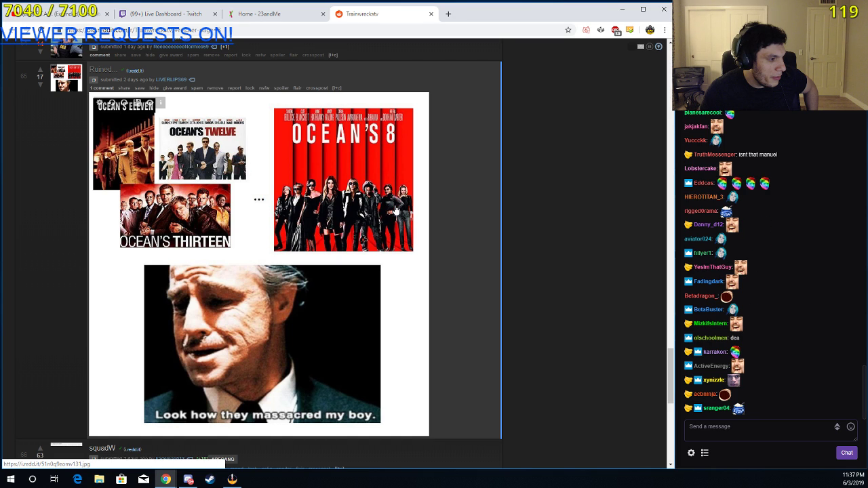Click remove under the Ruined post
Screen dimensions: 868x488
215,88
